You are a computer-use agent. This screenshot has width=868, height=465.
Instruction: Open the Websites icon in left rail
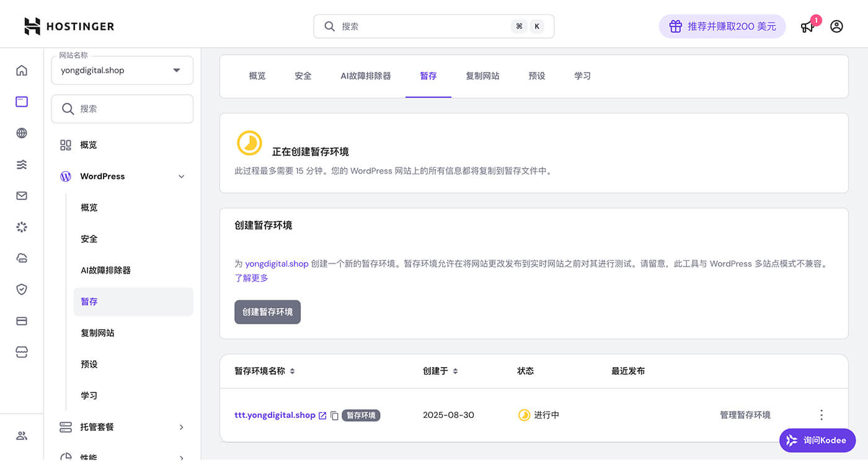click(x=22, y=102)
